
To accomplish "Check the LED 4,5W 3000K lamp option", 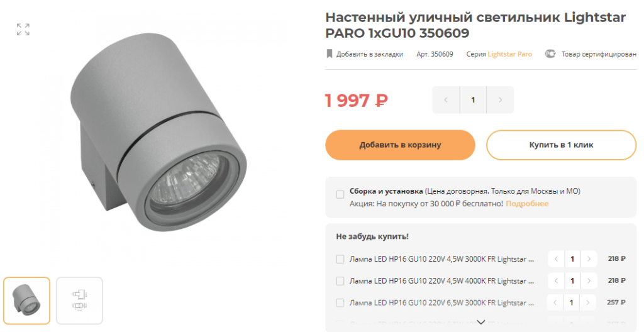I will click(x=340, y=259).
